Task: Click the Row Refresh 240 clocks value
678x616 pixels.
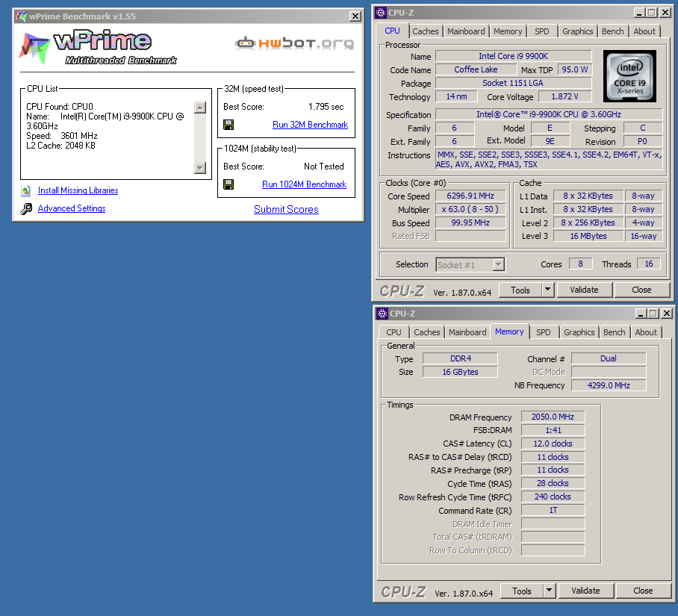Action: (x=553, y=497)
